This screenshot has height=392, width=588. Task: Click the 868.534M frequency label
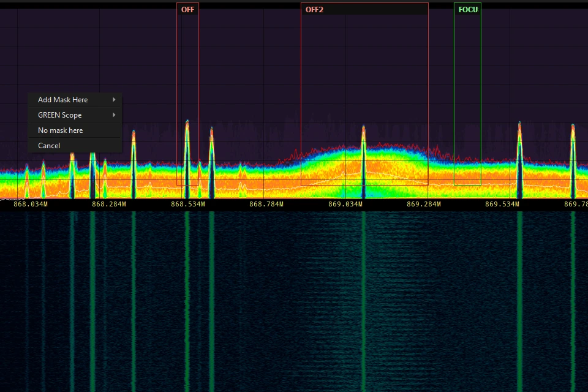point(188,204)
